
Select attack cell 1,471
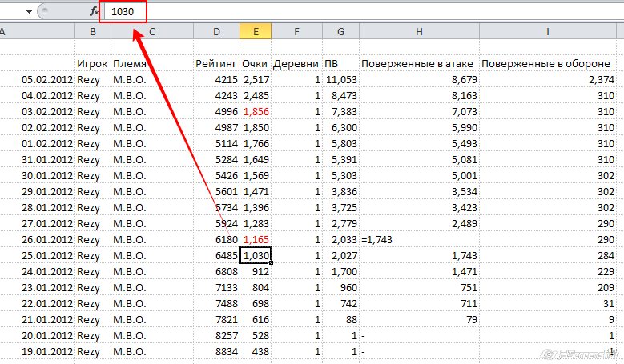click(419, 271)
